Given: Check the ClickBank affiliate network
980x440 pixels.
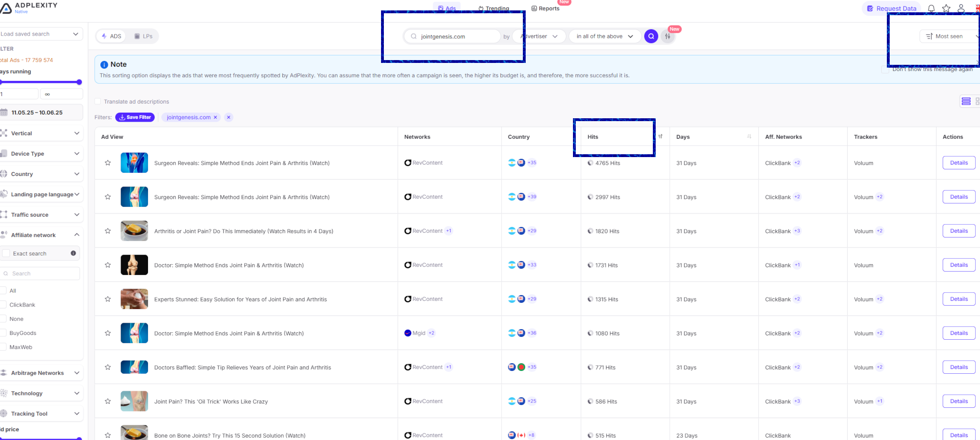Looking at the screenshot, I should click(3, 305).
